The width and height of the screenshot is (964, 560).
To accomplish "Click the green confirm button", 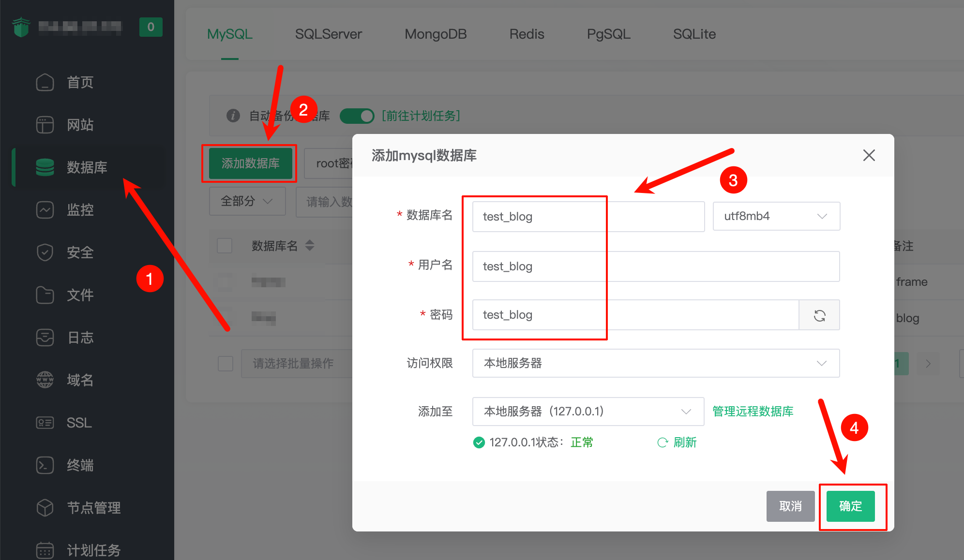I will tap(850, 506).
